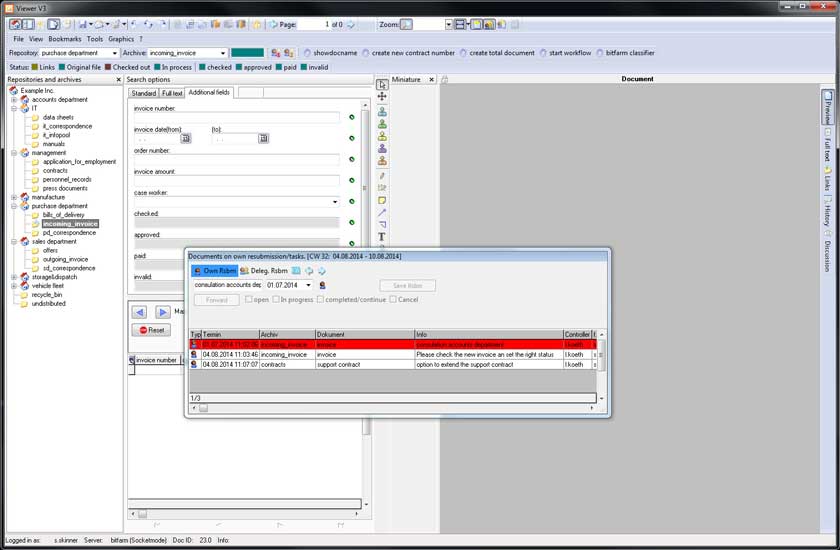
Task: Collapse the management tree node
Action: point(14,153)
